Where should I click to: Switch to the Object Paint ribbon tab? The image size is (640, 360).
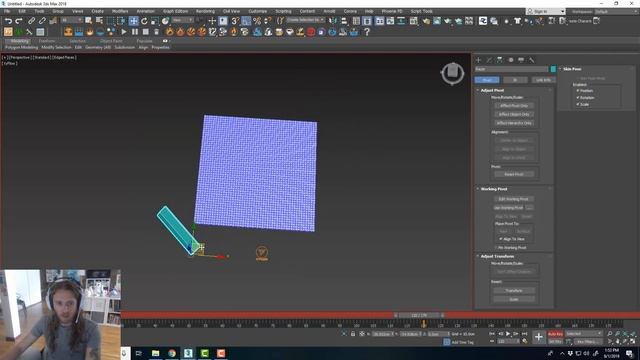[111, 41]
